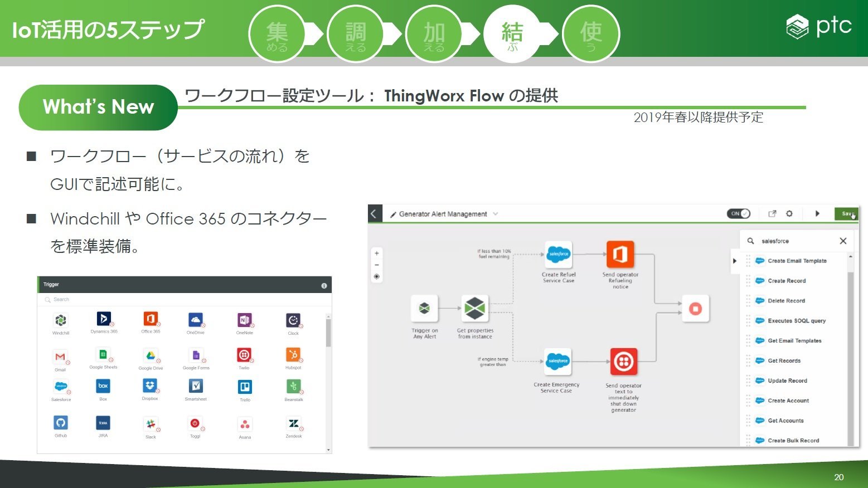
Task: Run the workflow with the play button
Action: 817,213
